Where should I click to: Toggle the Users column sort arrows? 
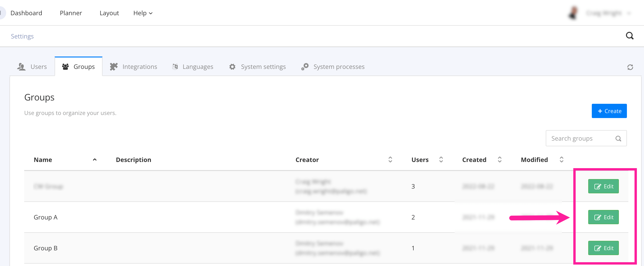tap(441, 159)
